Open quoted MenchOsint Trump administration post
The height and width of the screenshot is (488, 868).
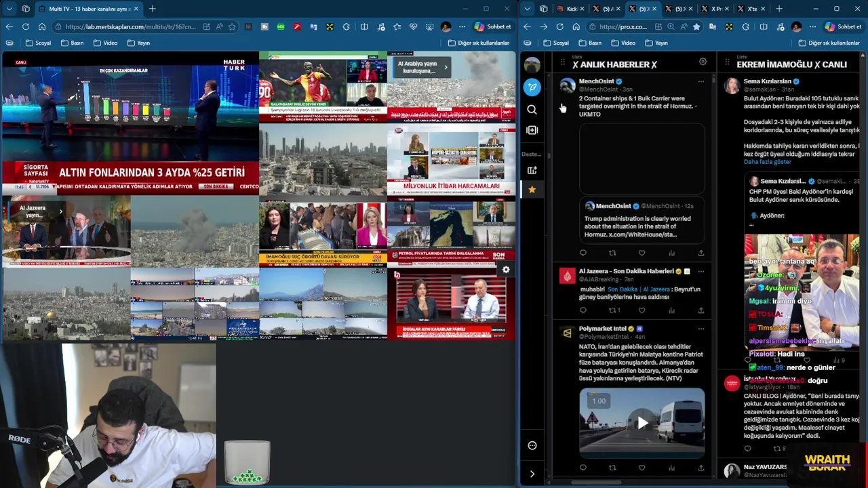click(642, 220)
